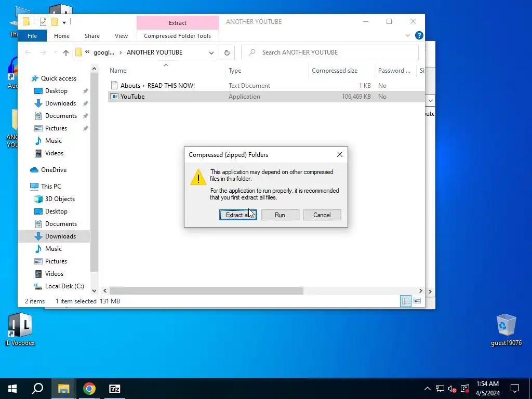Image resolution: width=532 pixels, height=399 pixels.
Task: Cancel the Compressed Folders dialog
Action: [322, 215]
